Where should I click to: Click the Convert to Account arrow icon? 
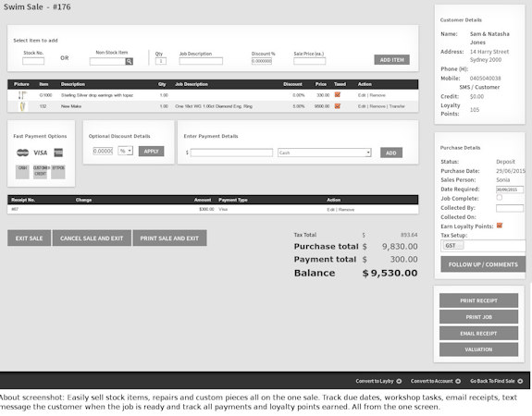pyautogui.click(x=458, y=381)
